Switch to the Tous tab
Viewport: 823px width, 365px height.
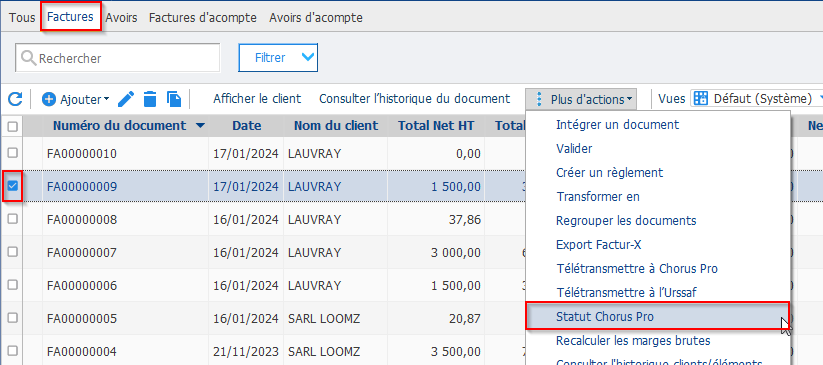[x=22, y=17]
